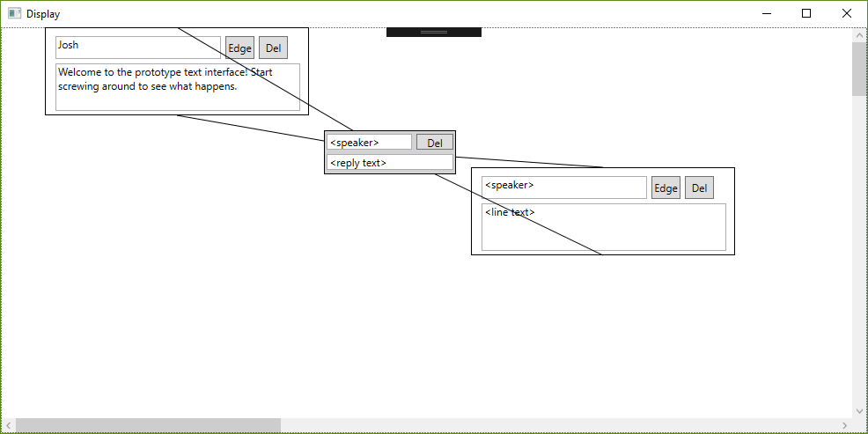868x434 pixels.
Task: Click the vertical scrollbar up arrow
Action: (859, 35)
